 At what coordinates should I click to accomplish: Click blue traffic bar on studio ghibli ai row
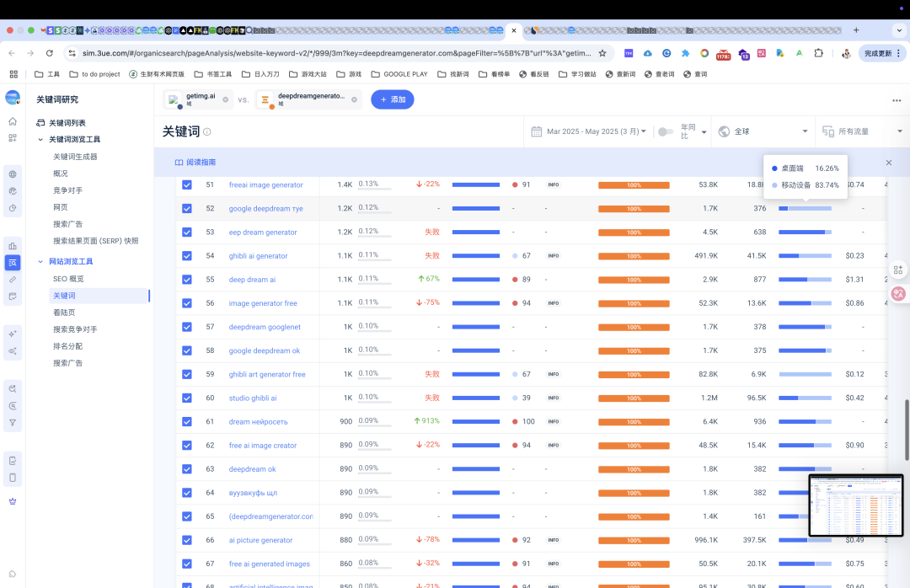(x=476, y=398)
